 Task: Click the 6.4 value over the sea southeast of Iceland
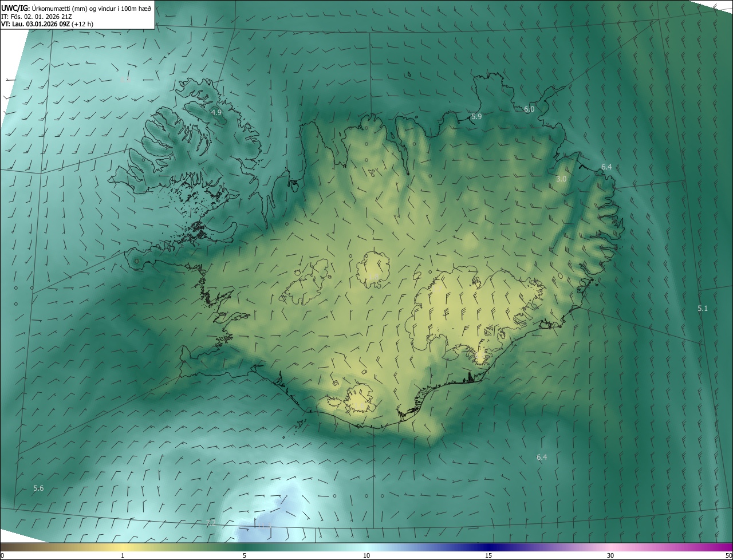[x=542, y=457]
